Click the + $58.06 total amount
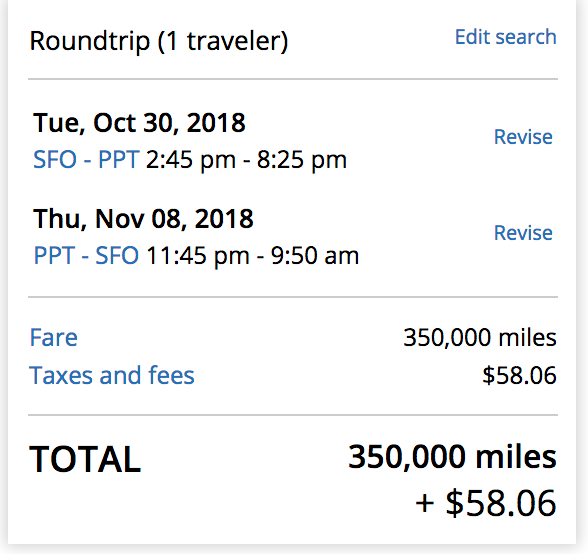 (486, 503)
